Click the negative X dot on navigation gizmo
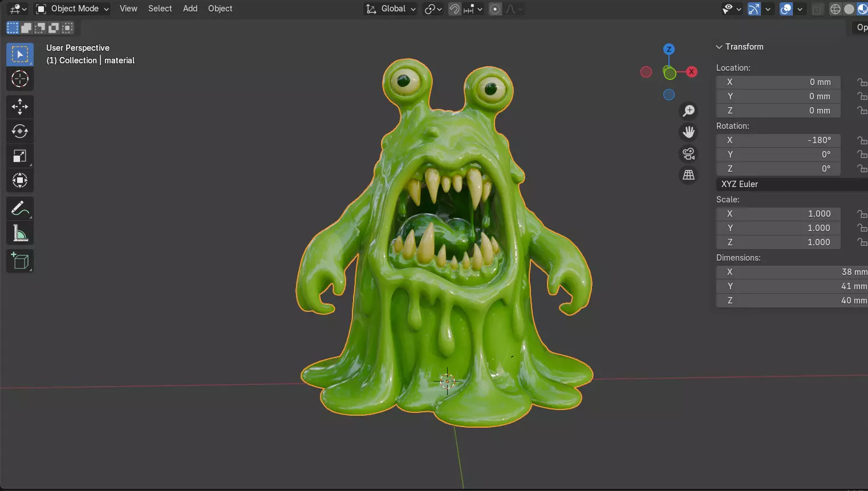Screen dimensions: 868x491 click(646, 72)
